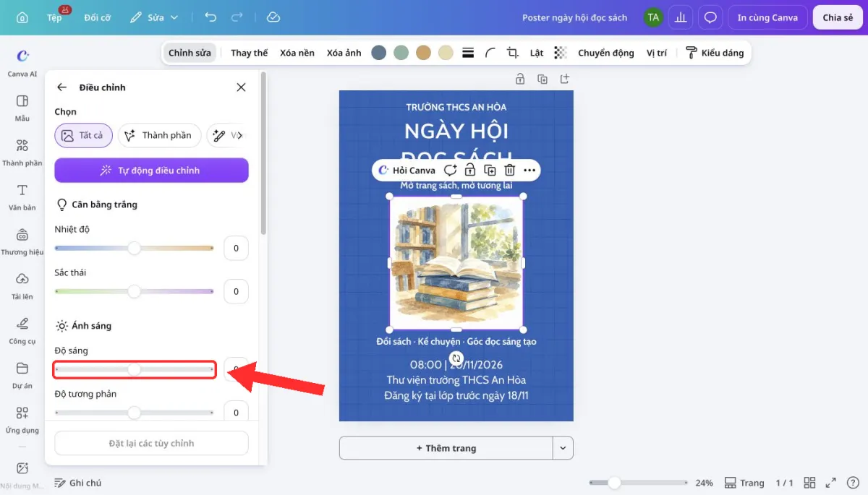Click the In cùng Canva button
868x495 pixels.
[767, 17]
